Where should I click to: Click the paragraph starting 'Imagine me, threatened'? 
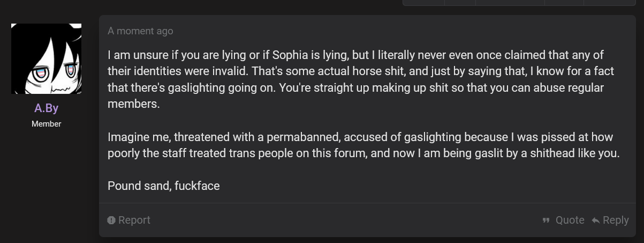[363, 145]
